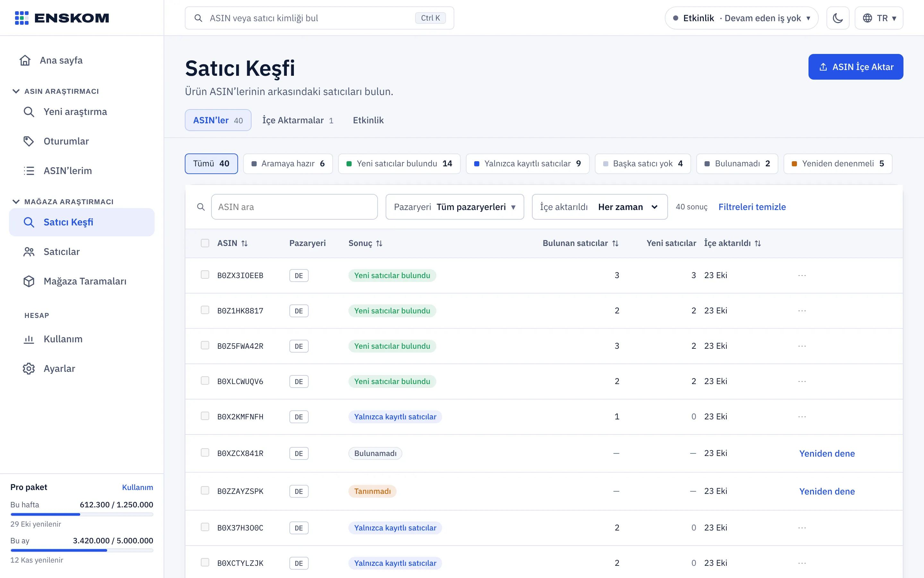Sort by Bulunan satıcılar arrows
Screen dimensions: 924x578
[x=615, y=243]
